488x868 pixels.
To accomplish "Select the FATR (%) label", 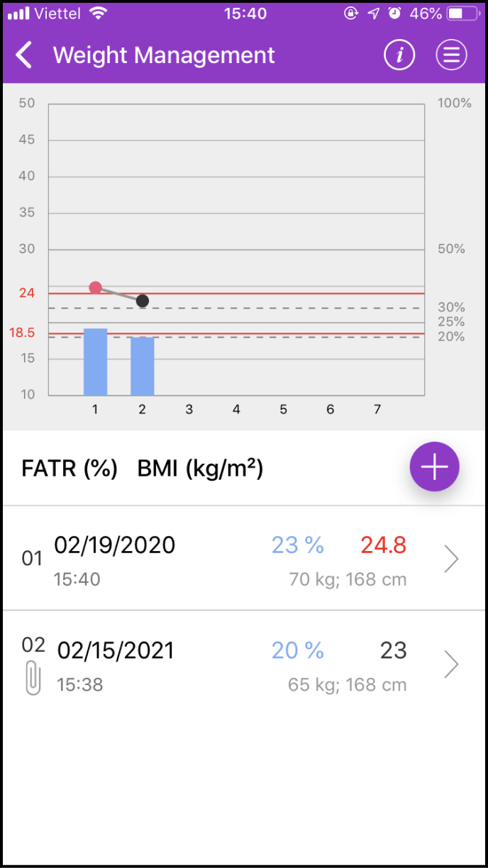I will [x=70, y=469].
